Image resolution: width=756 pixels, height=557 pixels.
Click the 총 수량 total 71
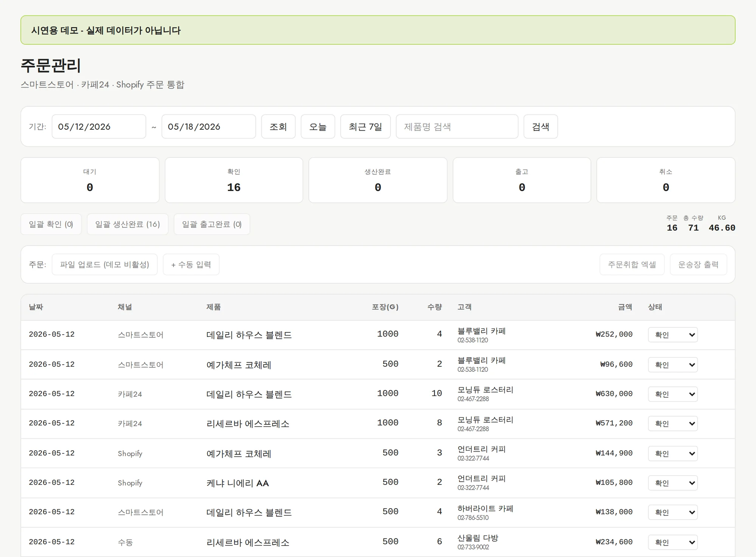click(693, 228)
